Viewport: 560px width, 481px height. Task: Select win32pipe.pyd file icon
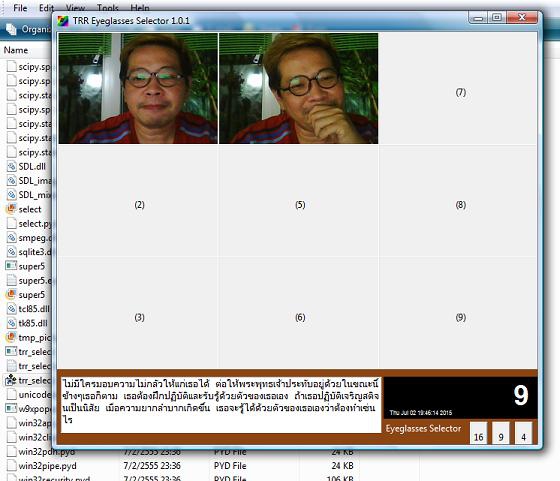click(x=11, y=466)
